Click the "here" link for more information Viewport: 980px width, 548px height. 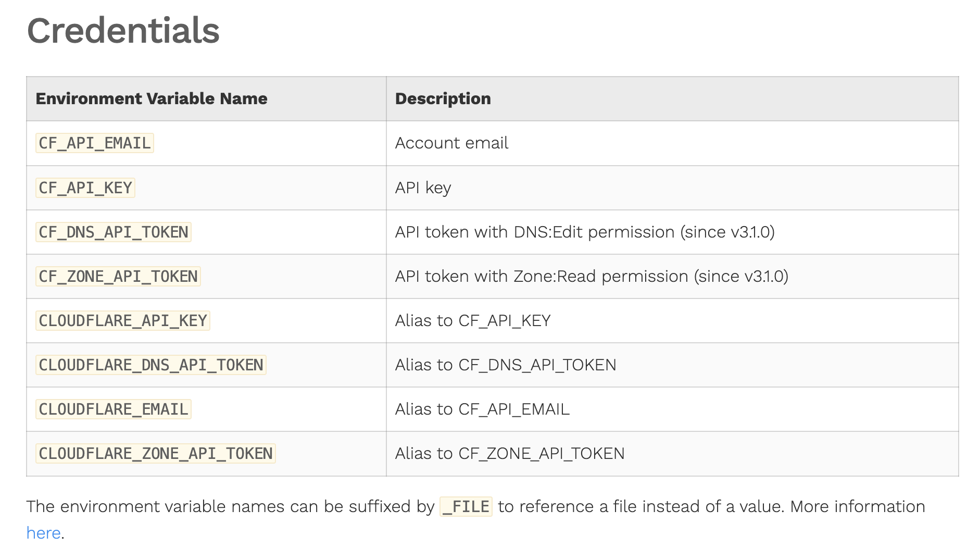click(x=43, y=533)
